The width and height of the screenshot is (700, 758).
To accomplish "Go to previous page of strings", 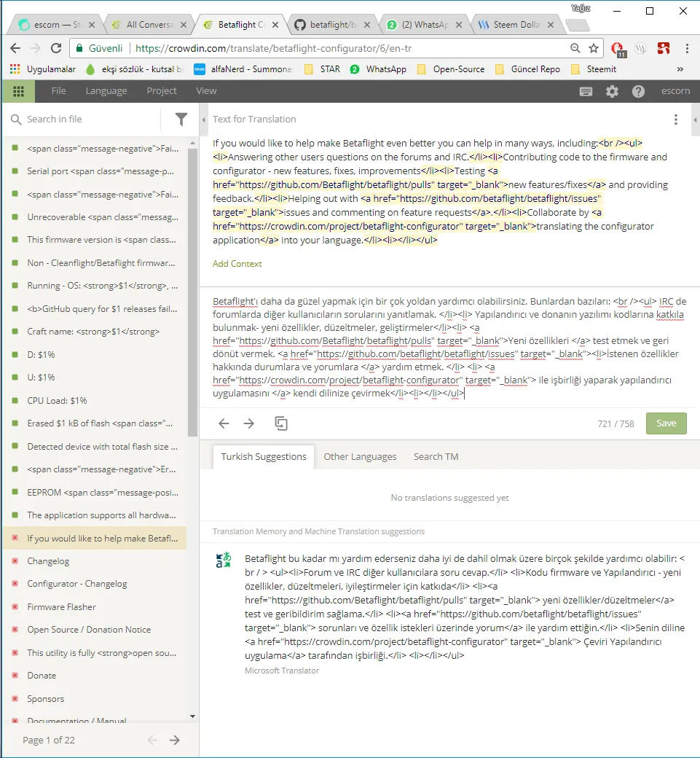I will (152, 740).
